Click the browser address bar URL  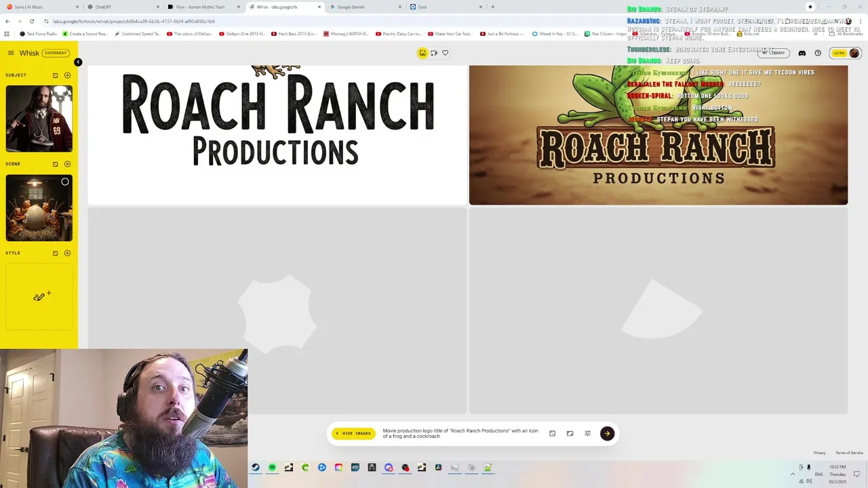point(133,21)
